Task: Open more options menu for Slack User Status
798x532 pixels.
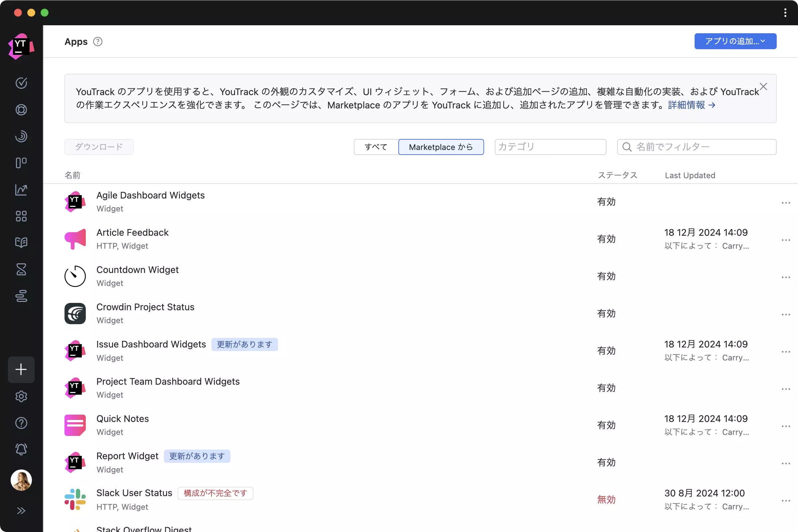Action: point(786,501)
